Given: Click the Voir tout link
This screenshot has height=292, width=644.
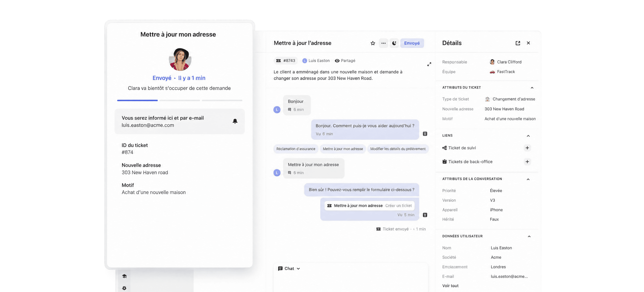Looking at the screenshot, I should (x=450, y=286).
